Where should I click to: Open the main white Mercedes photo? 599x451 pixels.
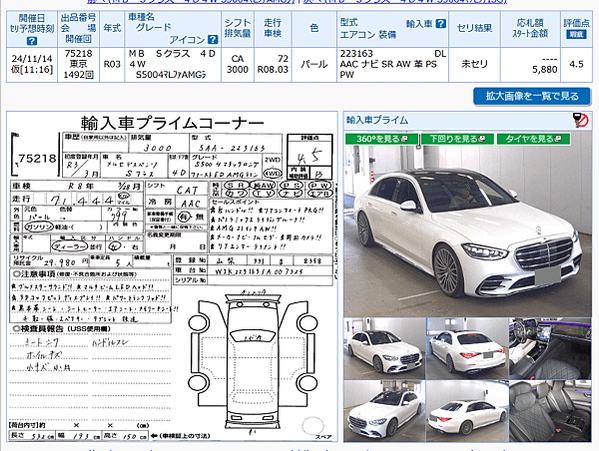(468, 230)
